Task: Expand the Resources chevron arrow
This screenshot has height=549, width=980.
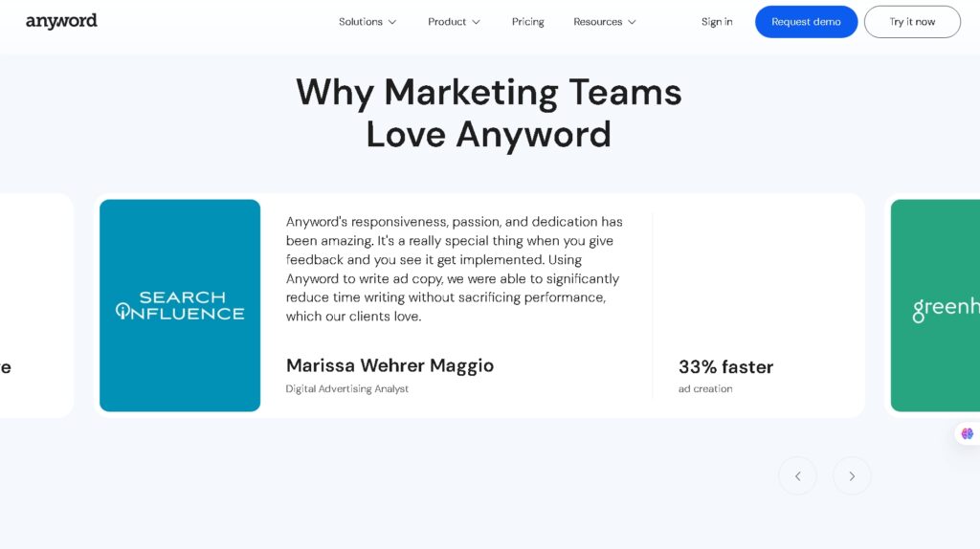Action: point(632,22)
